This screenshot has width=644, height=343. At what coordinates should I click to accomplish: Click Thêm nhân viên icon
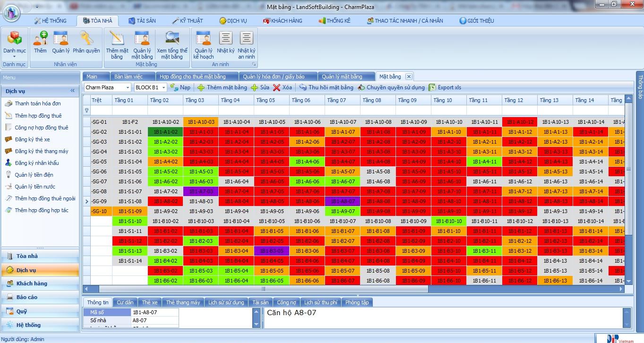coord(40,38)
